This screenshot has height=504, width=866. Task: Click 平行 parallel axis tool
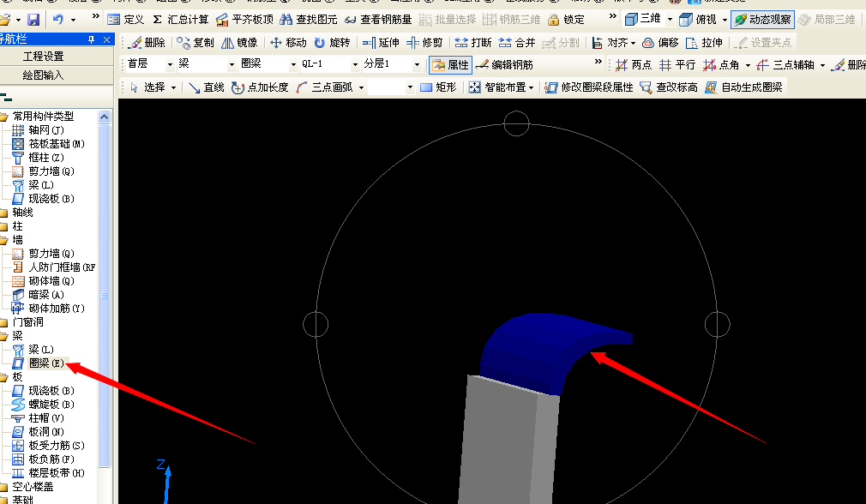click(x=677, y=64)
